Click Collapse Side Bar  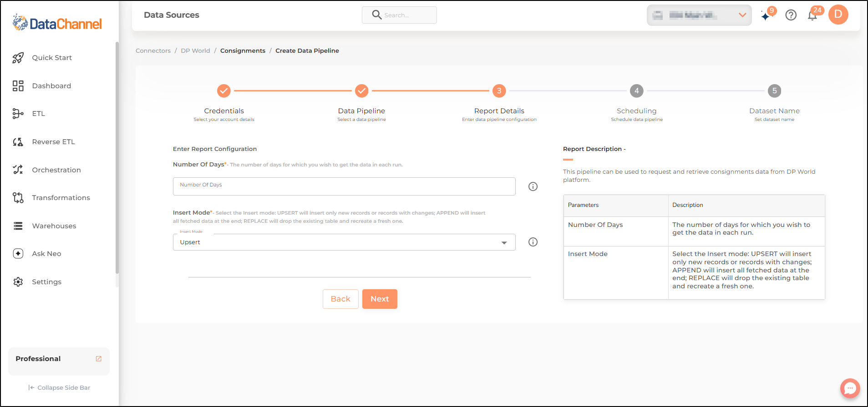[x=59, y=388]
